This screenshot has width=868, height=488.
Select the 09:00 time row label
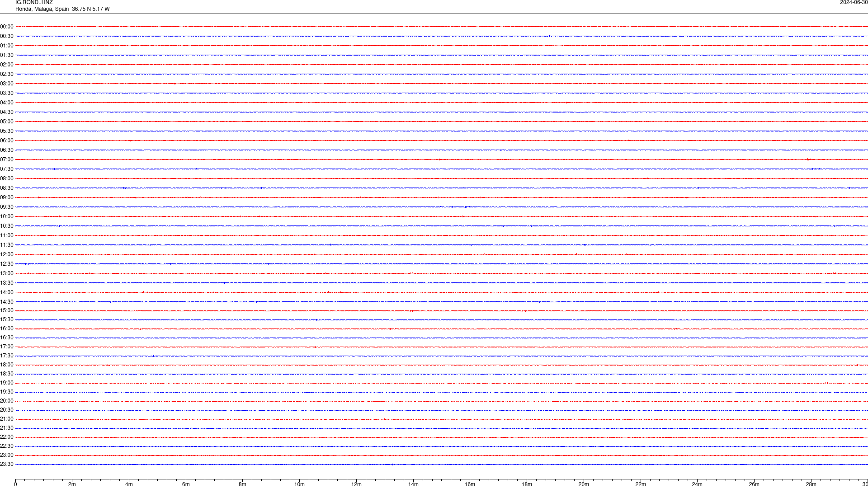pyautogui.click(x=7, y=197)
